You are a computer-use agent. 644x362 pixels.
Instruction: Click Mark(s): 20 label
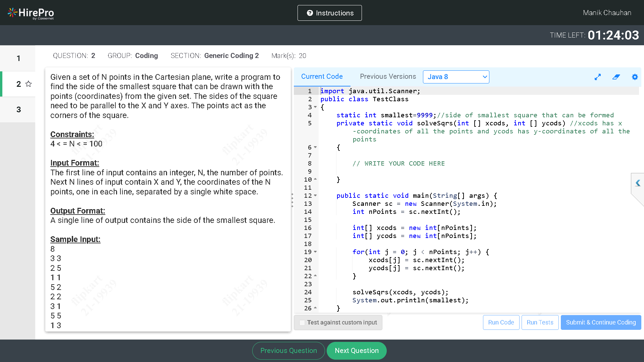point(288,56)
